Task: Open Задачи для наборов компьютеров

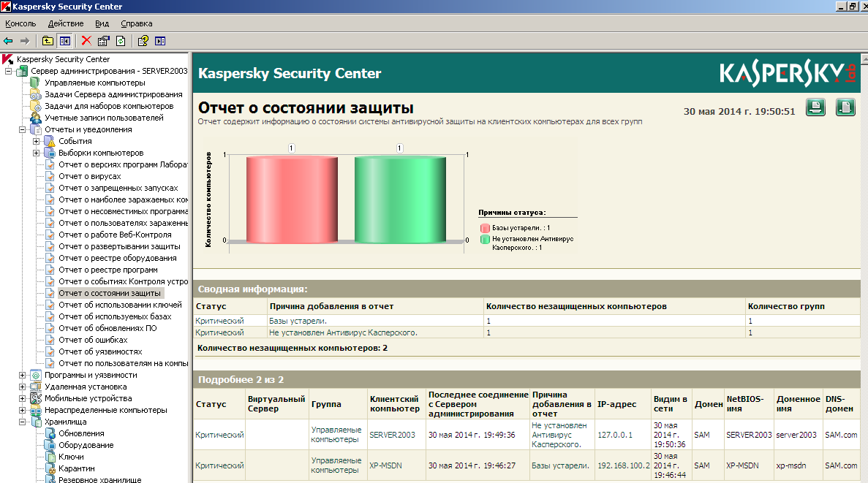Action: coord(109,106)
